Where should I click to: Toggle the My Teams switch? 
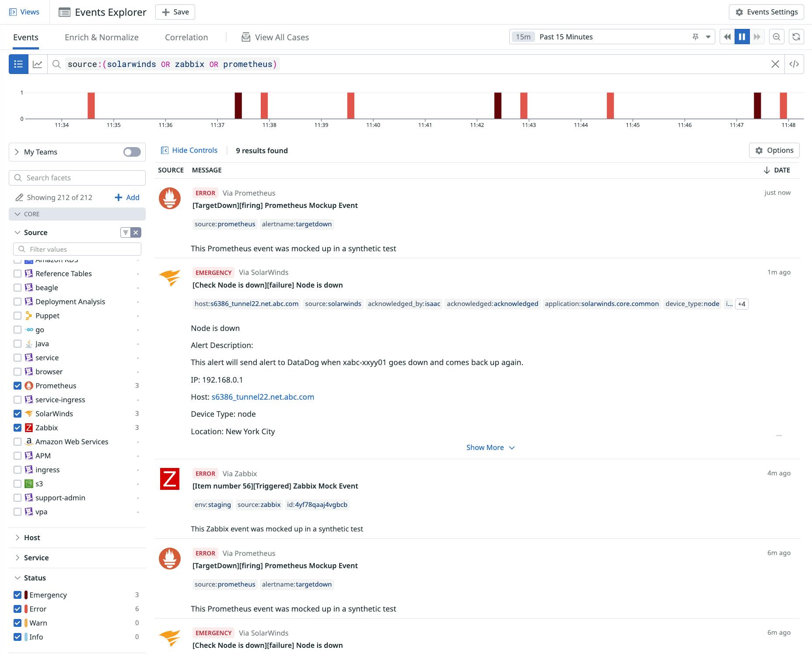tap(131, 152)
